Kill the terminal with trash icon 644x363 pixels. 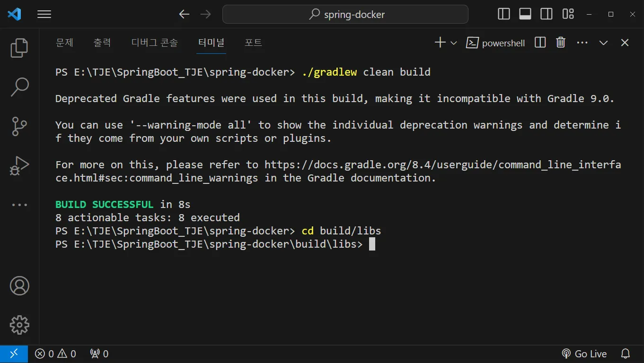(x=561, y=43)
